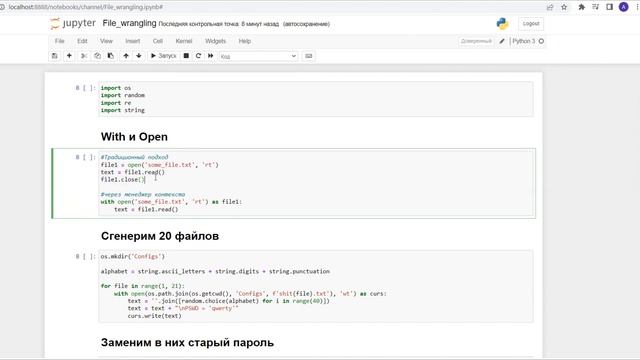Rename the File_wrangling notebook title
Viewport: 640px width, 360px height.
point(129,23)
